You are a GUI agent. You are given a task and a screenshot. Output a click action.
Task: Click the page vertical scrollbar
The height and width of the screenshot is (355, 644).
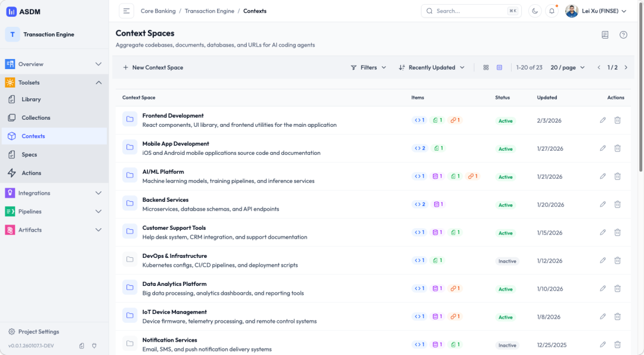pos(640,86)
